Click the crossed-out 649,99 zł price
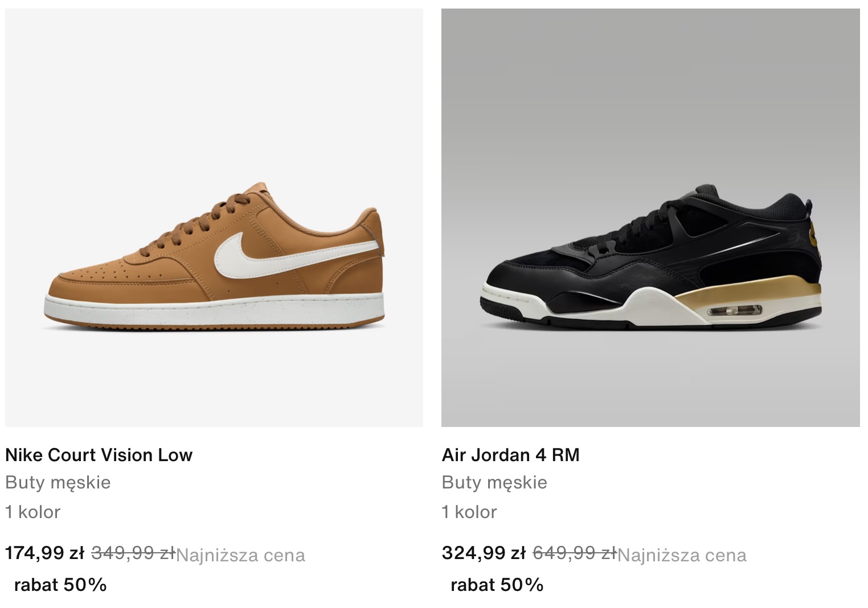This screenshot has height=608, width=868. 575,553
